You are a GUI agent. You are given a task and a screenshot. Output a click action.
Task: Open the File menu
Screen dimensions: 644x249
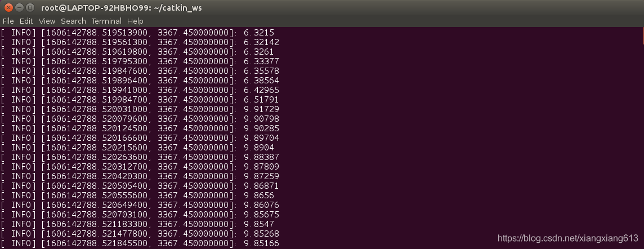[x=8, y=21]
